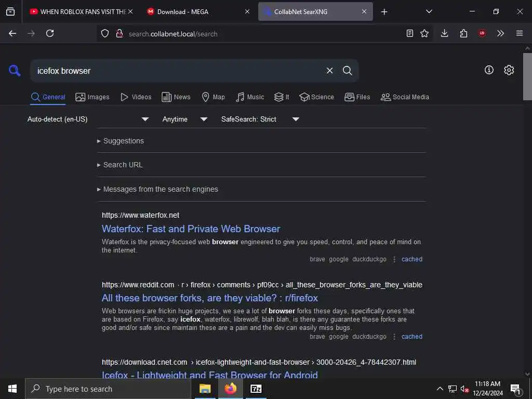Open the Windows Start menu

pyautogui.click(x=12, y=389)
